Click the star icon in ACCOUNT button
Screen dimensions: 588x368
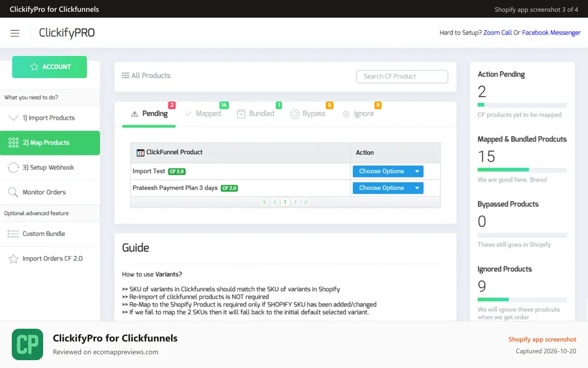pos(34,67)
